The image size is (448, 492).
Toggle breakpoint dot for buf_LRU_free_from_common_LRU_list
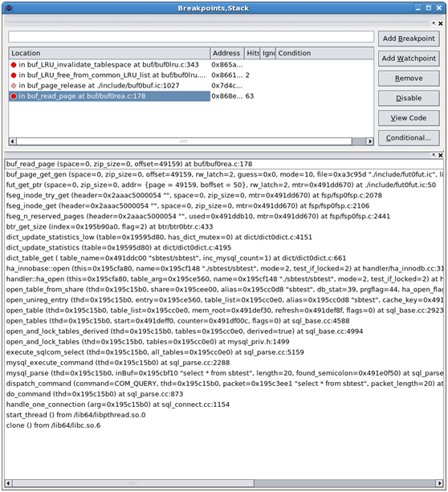pos(14,75)
